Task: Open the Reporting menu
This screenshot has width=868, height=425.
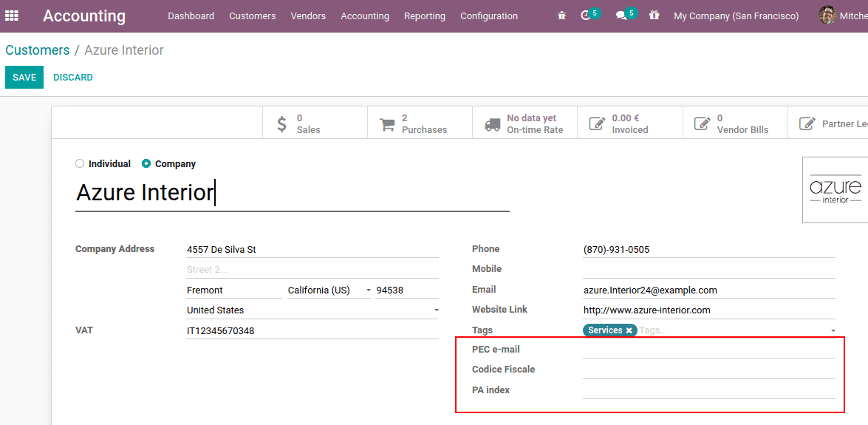Action: [425, 16]
